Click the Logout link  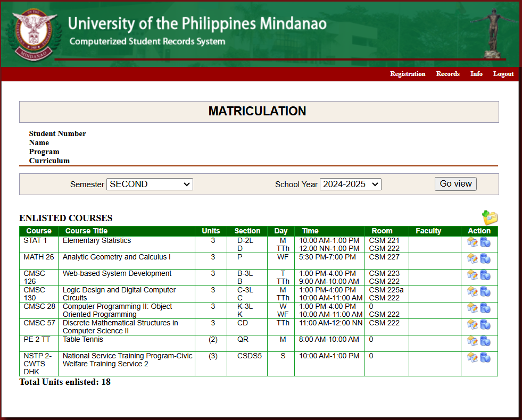503,74
